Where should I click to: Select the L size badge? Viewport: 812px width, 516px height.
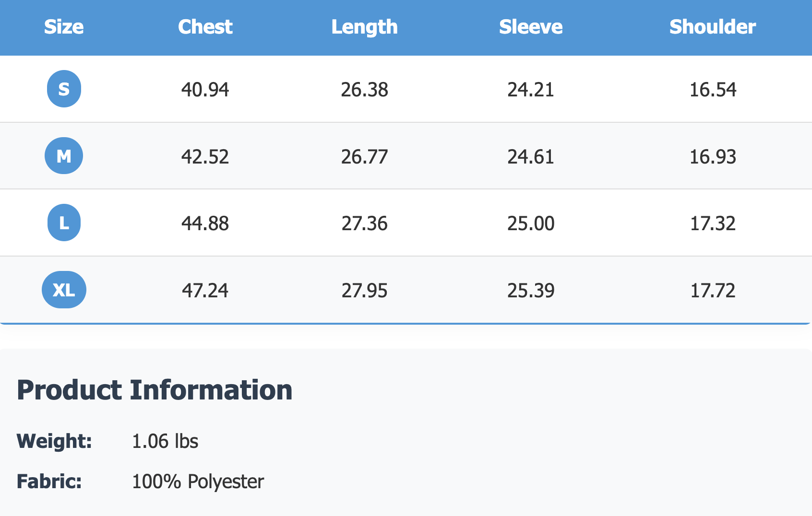coord(64,223)
